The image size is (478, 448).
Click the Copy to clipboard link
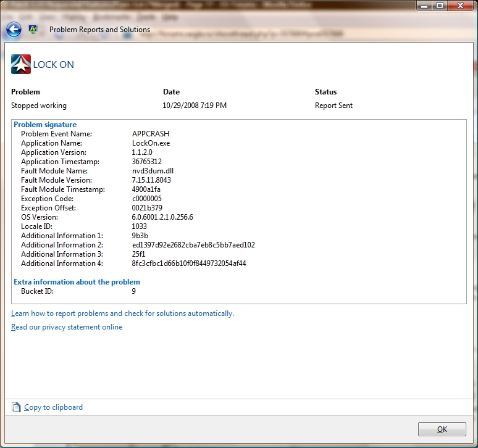tap(53, 407)
